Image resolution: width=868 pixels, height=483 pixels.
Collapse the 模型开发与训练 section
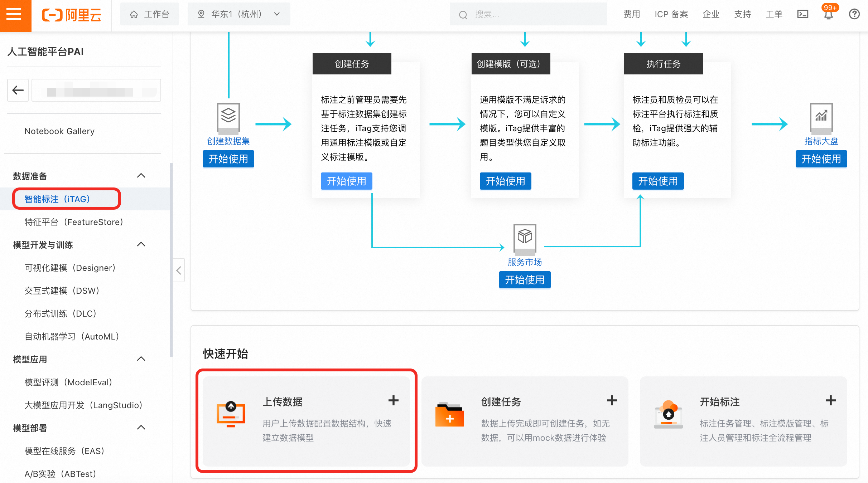click(x=141, y=244)
